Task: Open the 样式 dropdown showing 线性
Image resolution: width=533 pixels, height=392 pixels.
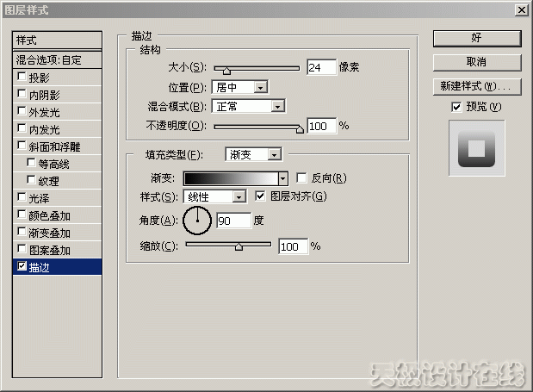Action: point(214,196)
